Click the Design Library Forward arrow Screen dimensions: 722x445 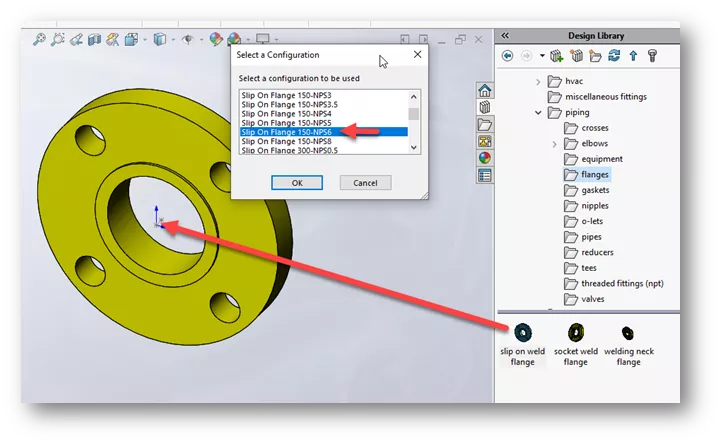(526, 56)
